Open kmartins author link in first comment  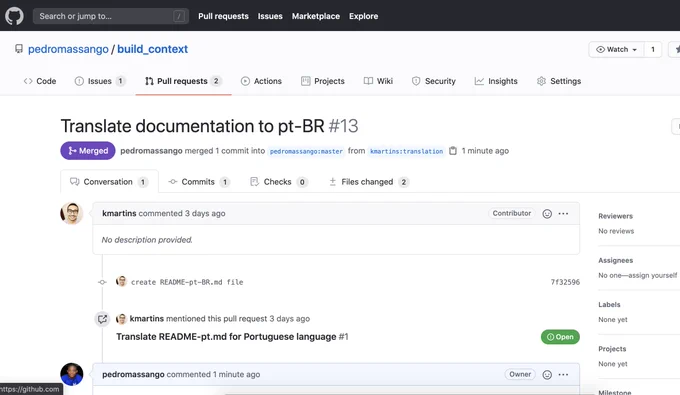(119, 213)
